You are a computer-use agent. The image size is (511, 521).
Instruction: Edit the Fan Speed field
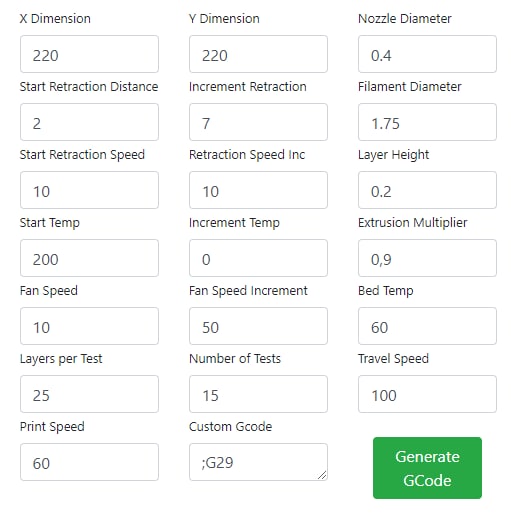click(89, 326)
